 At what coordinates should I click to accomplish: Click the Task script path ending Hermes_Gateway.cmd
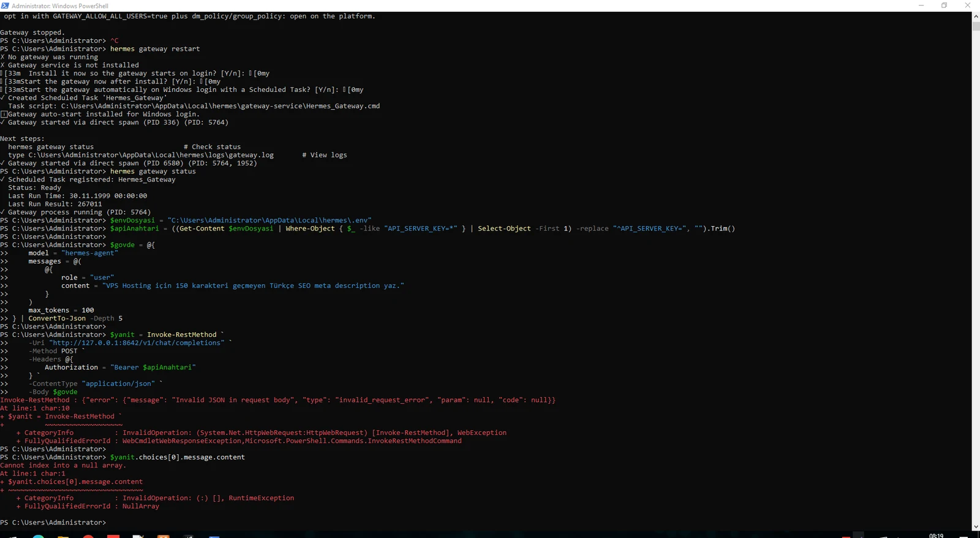point(221,106)
